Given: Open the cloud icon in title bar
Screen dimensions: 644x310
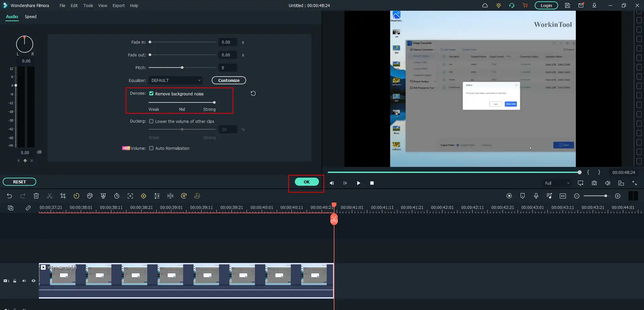Looking at the screenshot, I should pos(485,5).
